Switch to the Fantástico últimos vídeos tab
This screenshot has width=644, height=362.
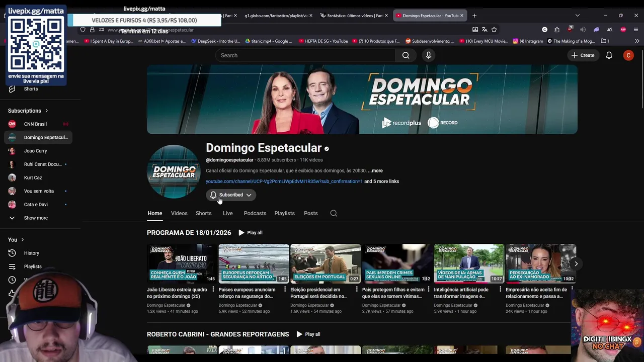coord(355,16)
